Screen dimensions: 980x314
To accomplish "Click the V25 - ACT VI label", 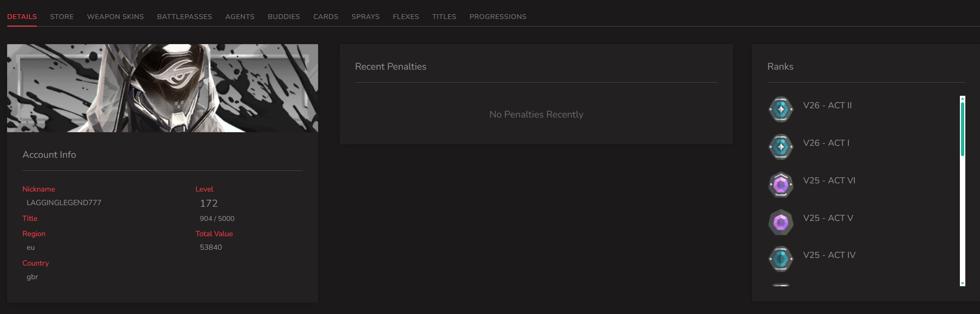I will [x=829, y=181].
